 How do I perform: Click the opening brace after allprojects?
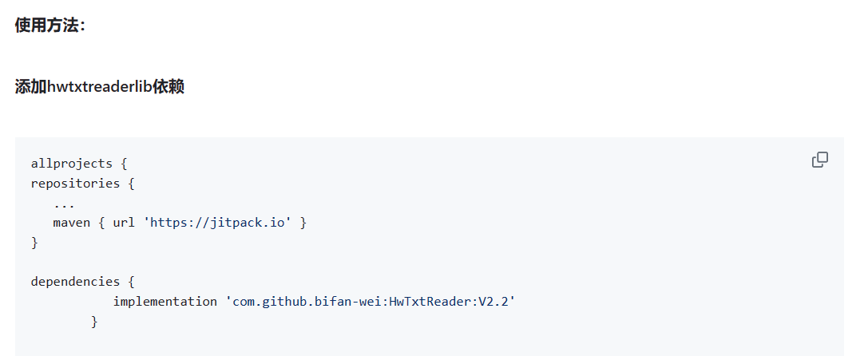click(124, 164)
